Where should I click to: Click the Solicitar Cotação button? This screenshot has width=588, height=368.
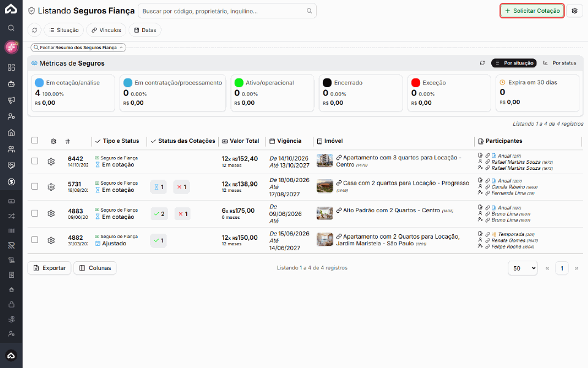coord(532,11)
